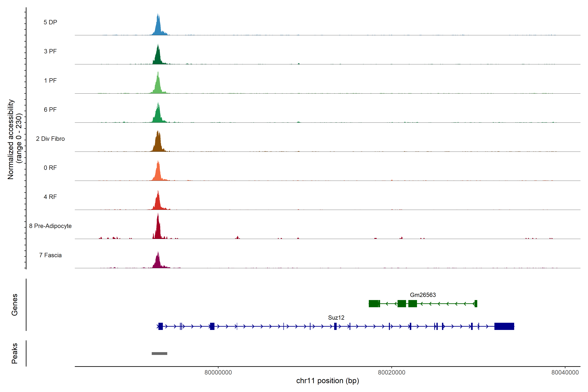Click the first Suz12 exon at gene start
The width and height of the screenshot is (588, 392).
click(161, 326)
